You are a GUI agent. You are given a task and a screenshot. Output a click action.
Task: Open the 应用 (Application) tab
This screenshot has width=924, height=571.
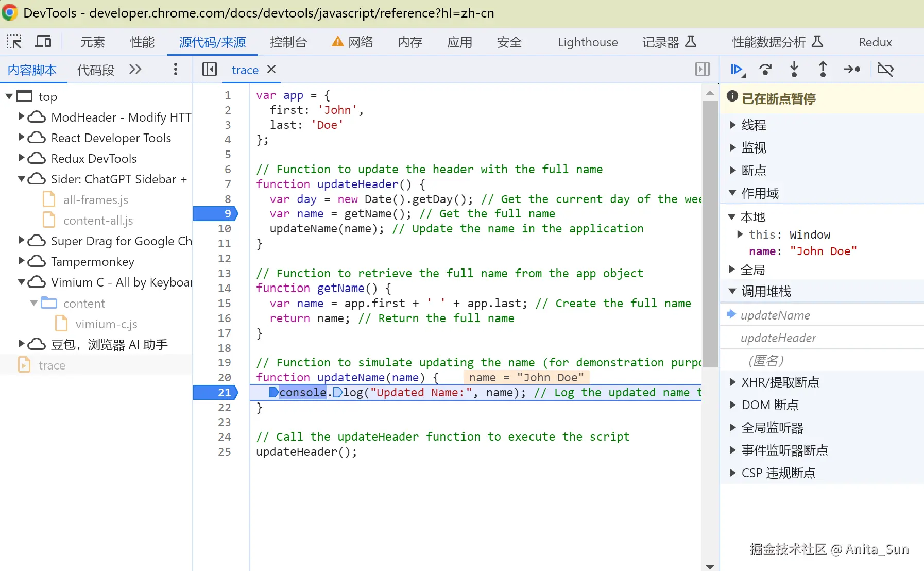(459, 42)
